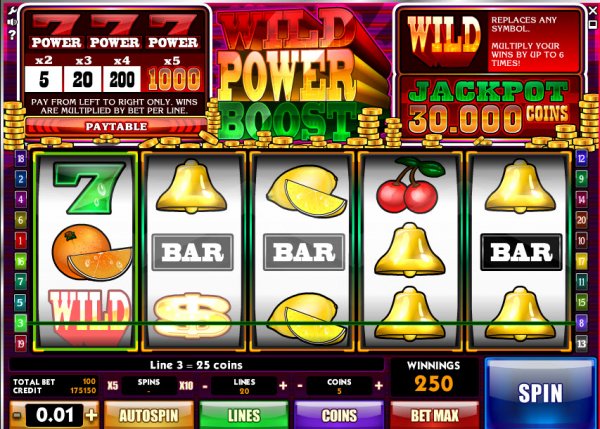This screenshot has width=600, height=429.
Task: Decrease number of lines with minus
Action: point(205,386)
